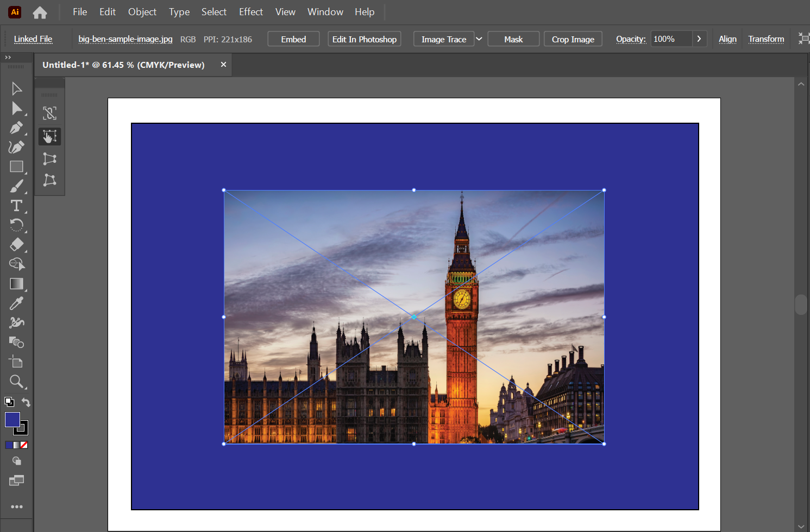The height and width of the screenshot is (532, 810).
Task: Select the Perspective Distort widget icon
Action: (49, 159)
